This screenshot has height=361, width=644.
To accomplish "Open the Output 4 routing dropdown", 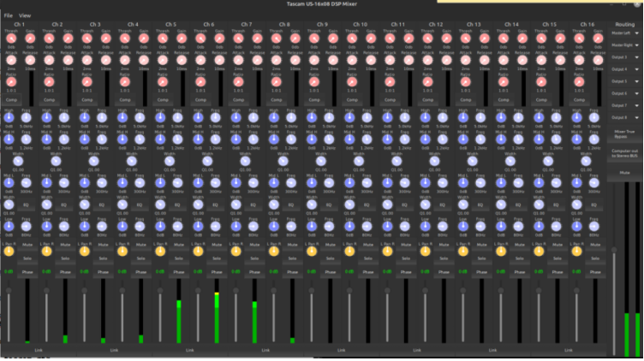I will pyautogui.click(x=624, y=69).
